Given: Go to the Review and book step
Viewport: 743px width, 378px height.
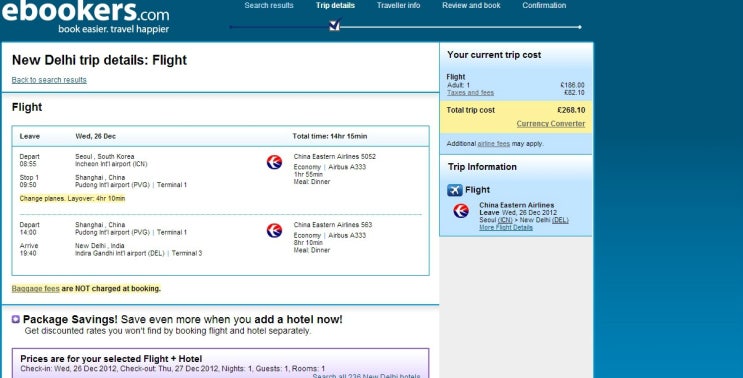Looking at the screenshot, I should point(471,6).
